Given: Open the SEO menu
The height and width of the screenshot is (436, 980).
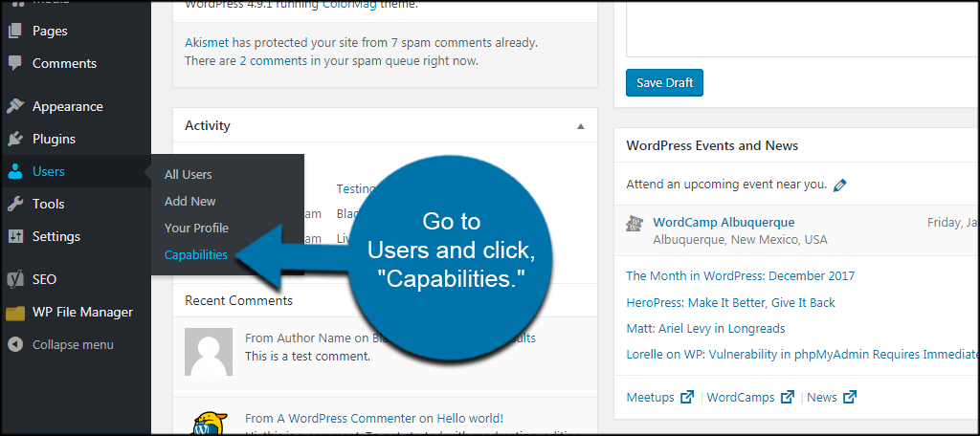Looking at the screenshot, I should (44, 279).
